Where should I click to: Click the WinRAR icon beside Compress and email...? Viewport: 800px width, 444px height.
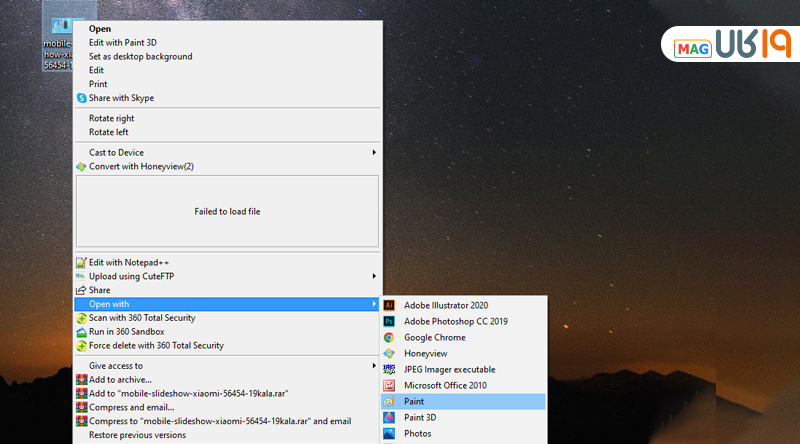(x=81, y=407)
